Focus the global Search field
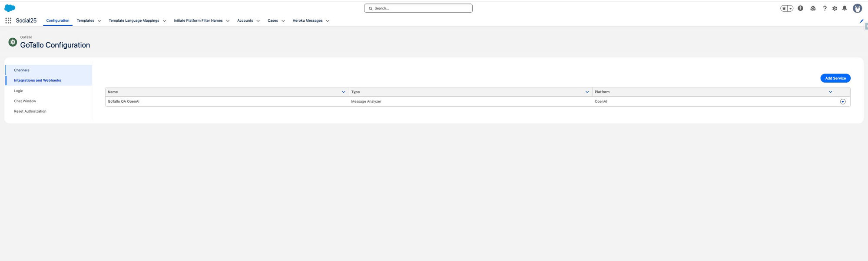This screenshot has height=261, width=868. [x=418, y=8]
